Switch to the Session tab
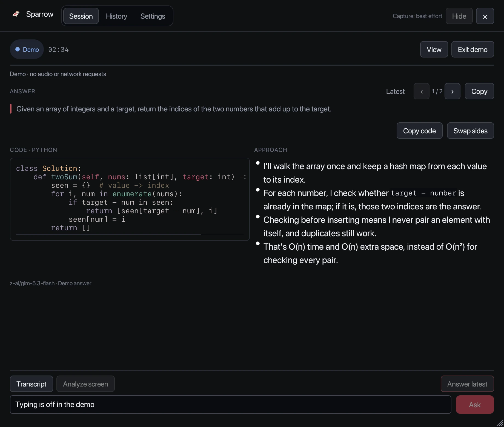 coord(81,16)
